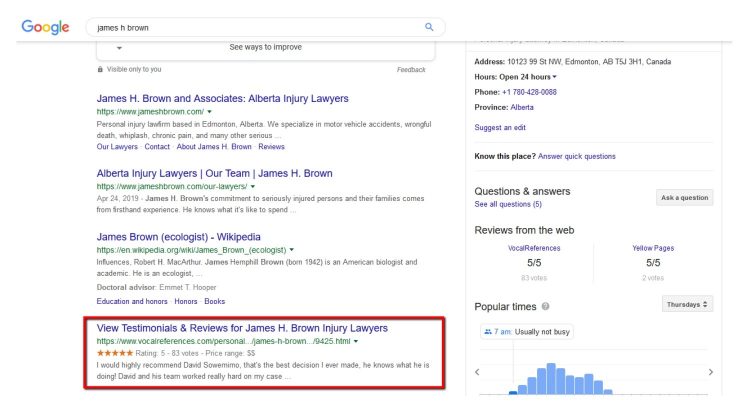Open the Books sitelink
Screen dimensions: 742x416
(x=214, y=301)
